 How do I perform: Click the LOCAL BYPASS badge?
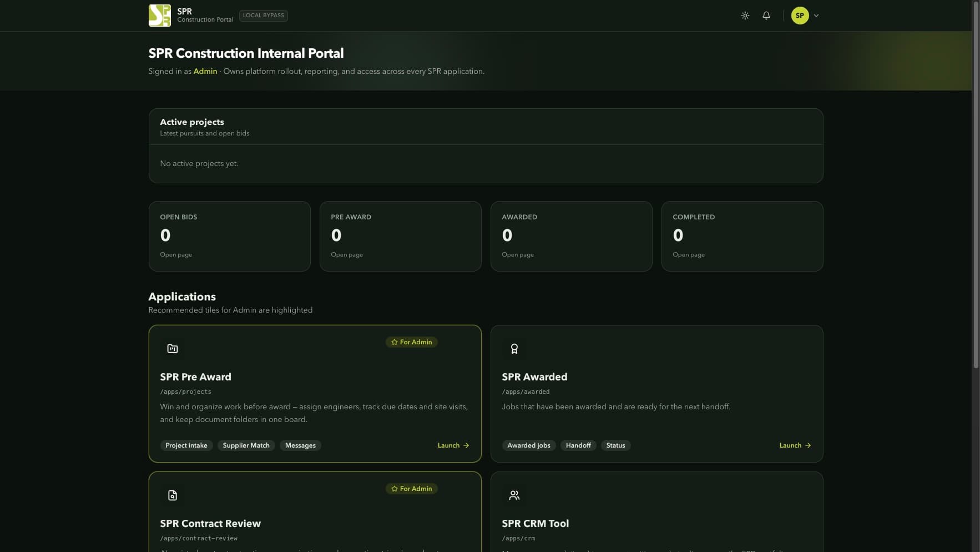[264, 16]
